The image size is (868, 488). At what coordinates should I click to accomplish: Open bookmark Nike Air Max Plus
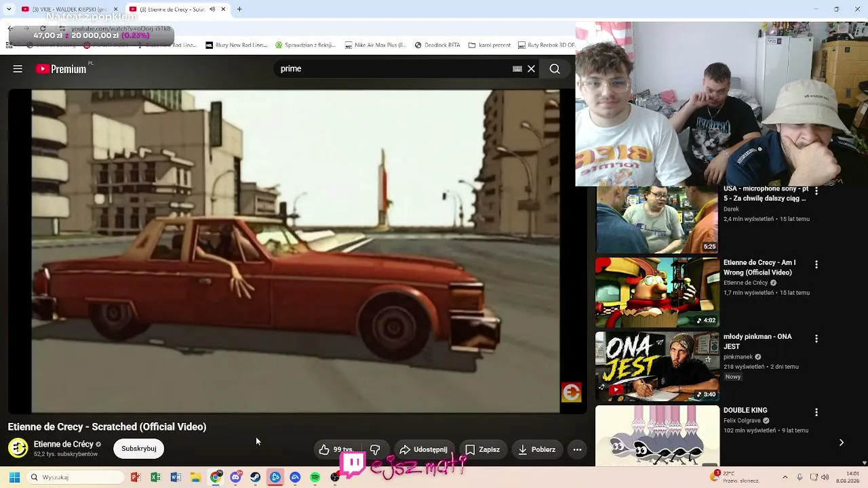point(376,45)
